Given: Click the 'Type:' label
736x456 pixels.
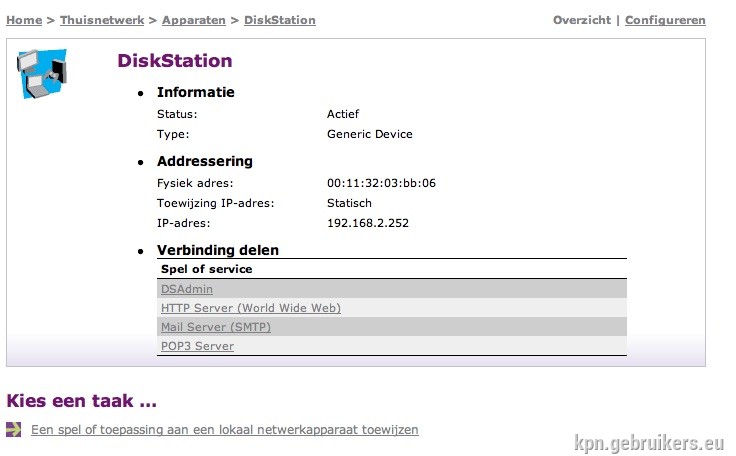Looking at the screenshot, I should coord(173,134).
